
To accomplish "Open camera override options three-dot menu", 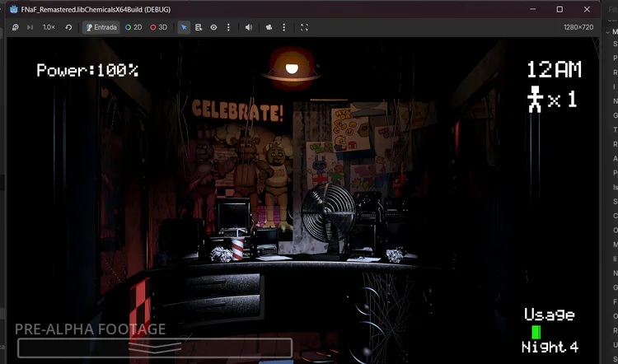I will [x=284, y=27].
